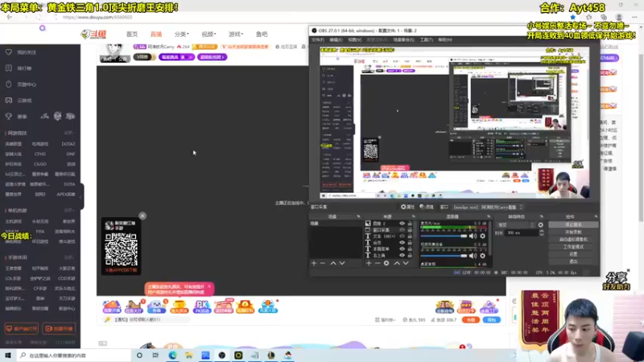Add a new source in OBS
Screen dimensions: 644x362
click(369, 263)
